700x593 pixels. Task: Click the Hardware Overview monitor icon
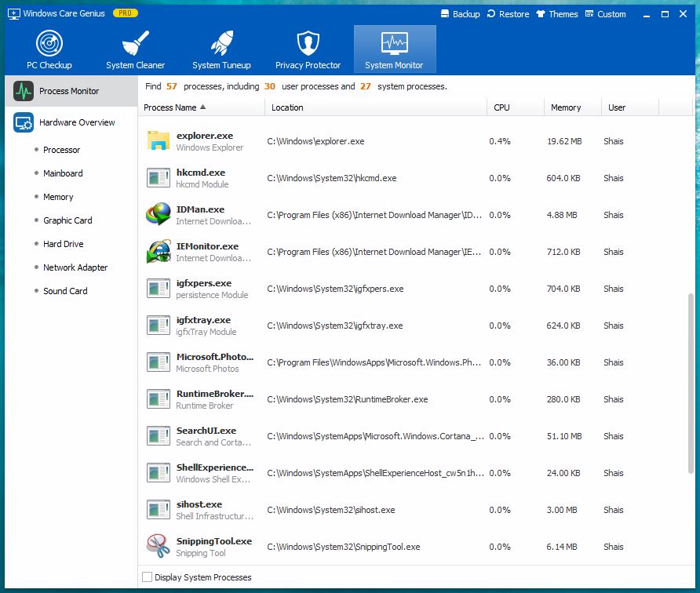pos(24,122)
